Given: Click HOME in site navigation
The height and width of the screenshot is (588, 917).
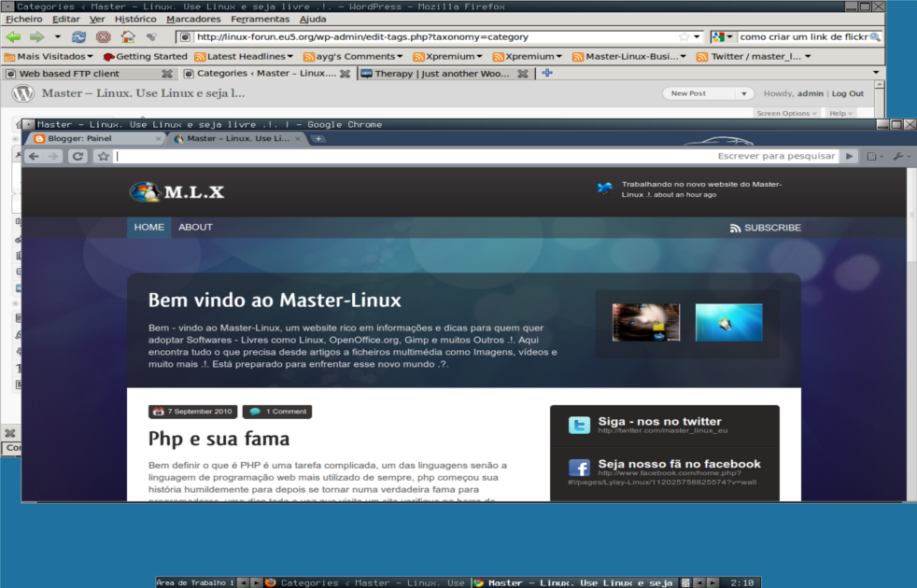Looking at the screenshot, I should 149,228.
